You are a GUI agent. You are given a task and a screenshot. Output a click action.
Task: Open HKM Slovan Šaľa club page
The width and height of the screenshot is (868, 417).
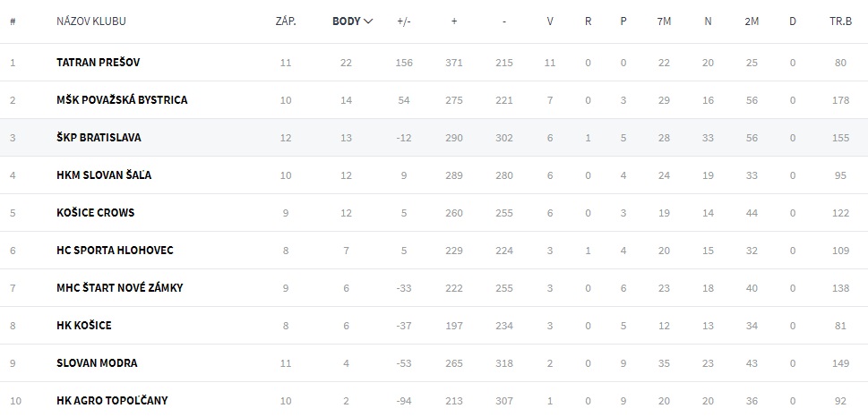coord(104,175)
